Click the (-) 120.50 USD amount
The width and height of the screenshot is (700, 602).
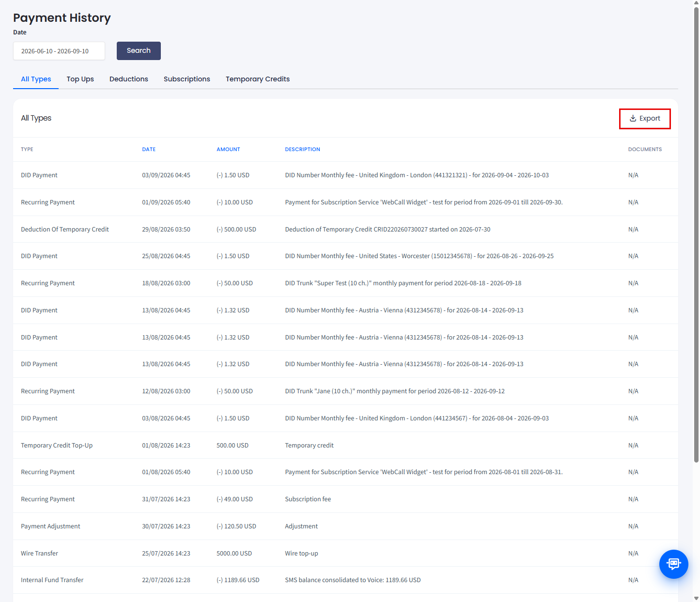click(236, 526)
